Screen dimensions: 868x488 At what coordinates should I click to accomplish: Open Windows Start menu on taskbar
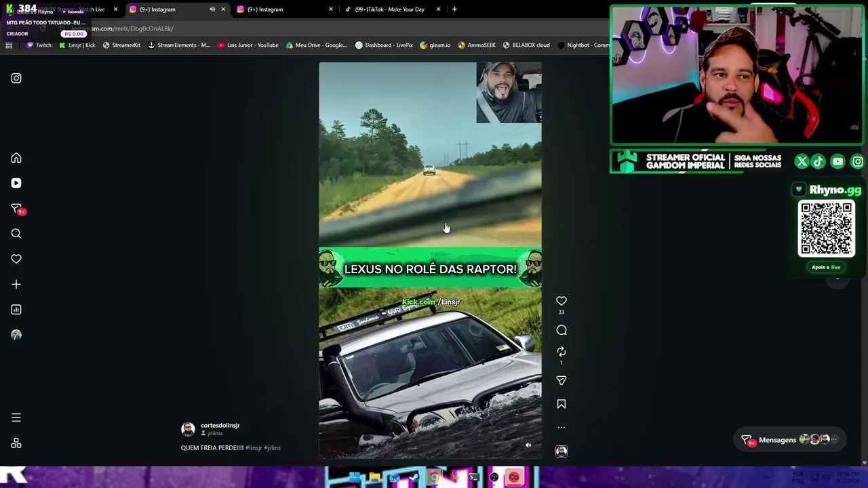[x=355, y=479]
